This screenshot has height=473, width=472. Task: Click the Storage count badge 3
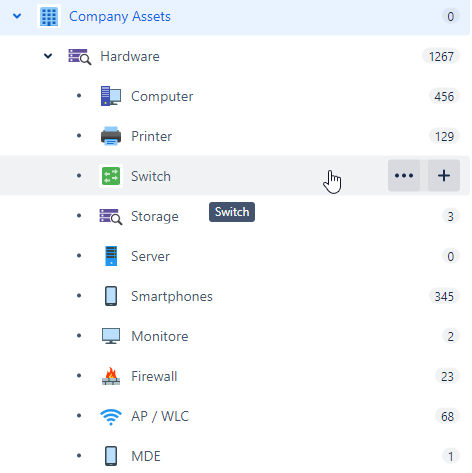pos(451,216)
